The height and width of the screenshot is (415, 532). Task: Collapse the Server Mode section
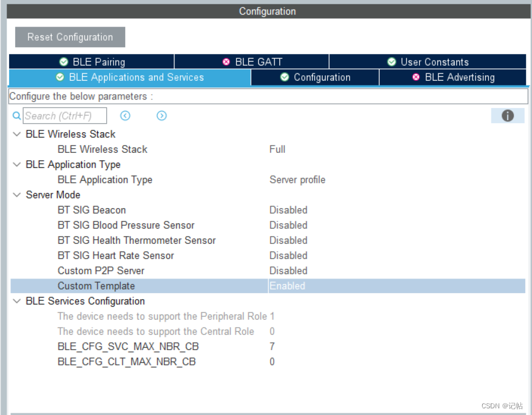click(x=16, y=195)
